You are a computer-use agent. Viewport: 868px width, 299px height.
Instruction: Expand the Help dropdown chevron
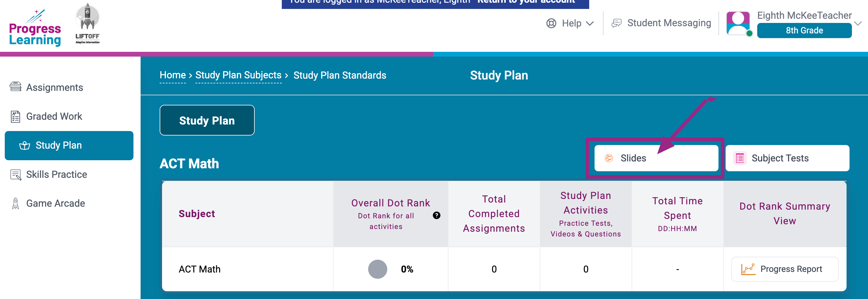(590, 24)
